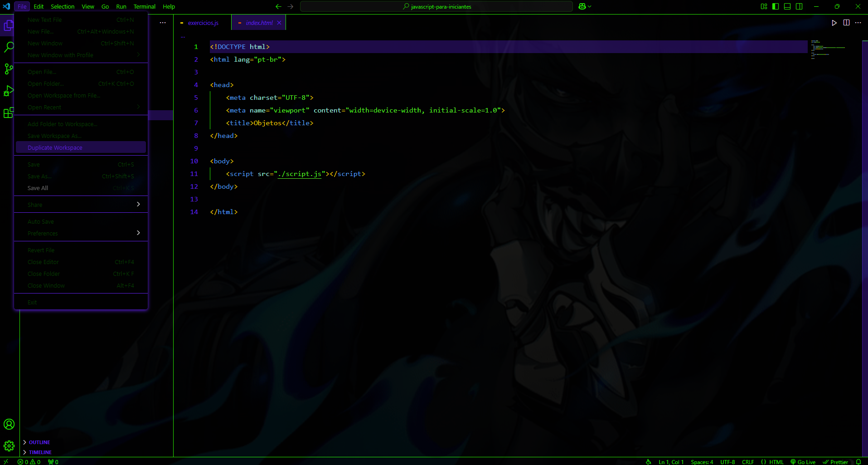Viewport: 868px width, 465px height.
Task: Expand the Share submenu arrow
Action: [138, 204]
